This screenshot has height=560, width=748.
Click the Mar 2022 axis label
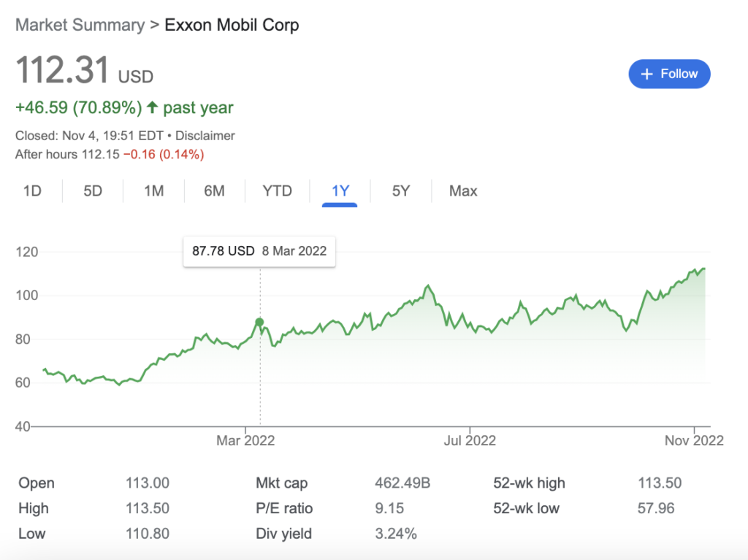click(245, 440)
